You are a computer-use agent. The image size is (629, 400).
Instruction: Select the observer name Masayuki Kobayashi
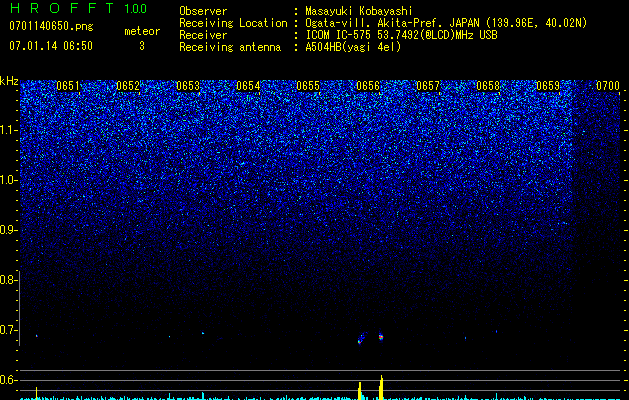[x=359, y=11]
